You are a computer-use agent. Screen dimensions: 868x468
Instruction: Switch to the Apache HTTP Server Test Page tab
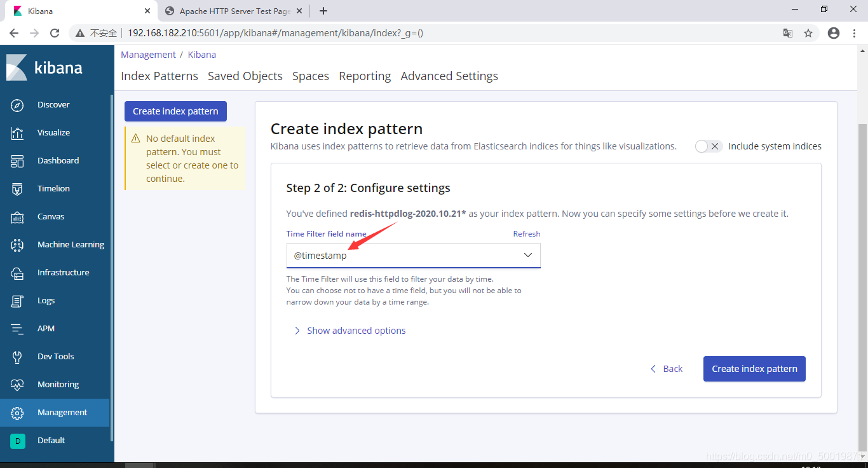click(x=234, y=11)
